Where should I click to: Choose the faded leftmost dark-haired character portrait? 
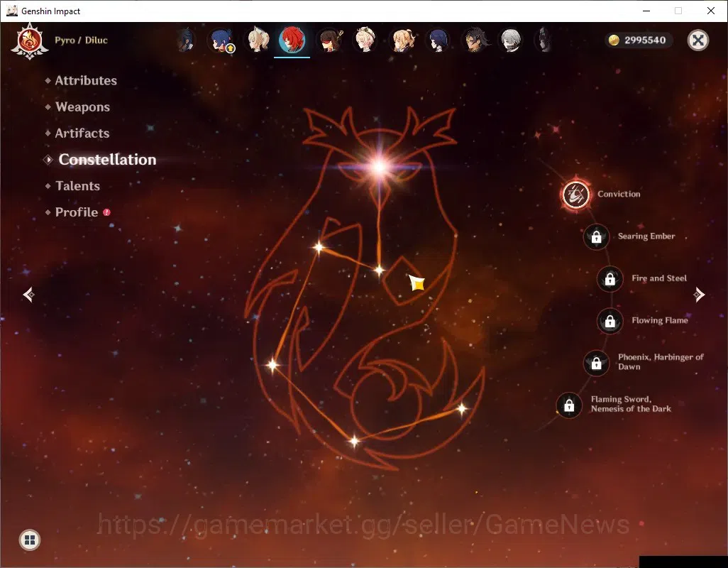[185, 40]
